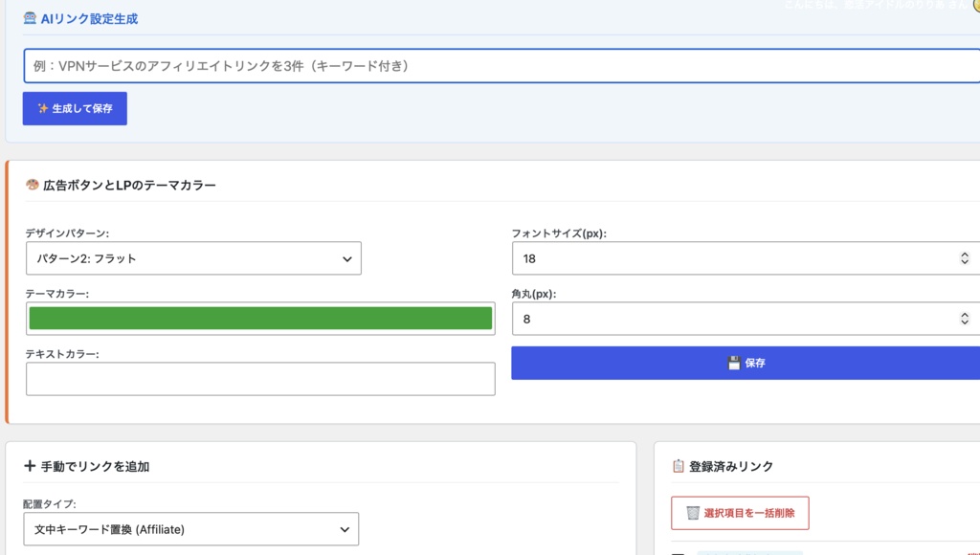Viewport: 980px width, 555px height.
Task: Click the デザインパターン: label
Action: 67,233
